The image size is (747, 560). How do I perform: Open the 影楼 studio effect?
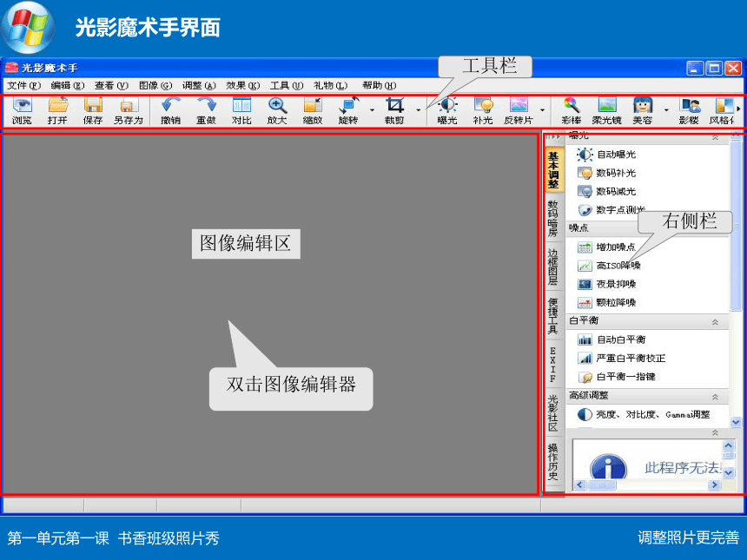click(x=689, y=111)
